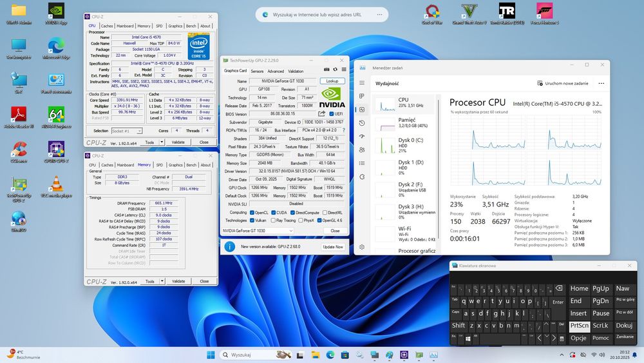Click the Update Now button
This screenshot has height=363, width=644.
coord(332,246)
